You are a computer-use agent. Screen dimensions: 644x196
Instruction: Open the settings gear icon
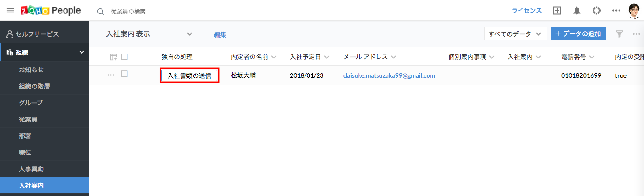(x=597, y=11)
